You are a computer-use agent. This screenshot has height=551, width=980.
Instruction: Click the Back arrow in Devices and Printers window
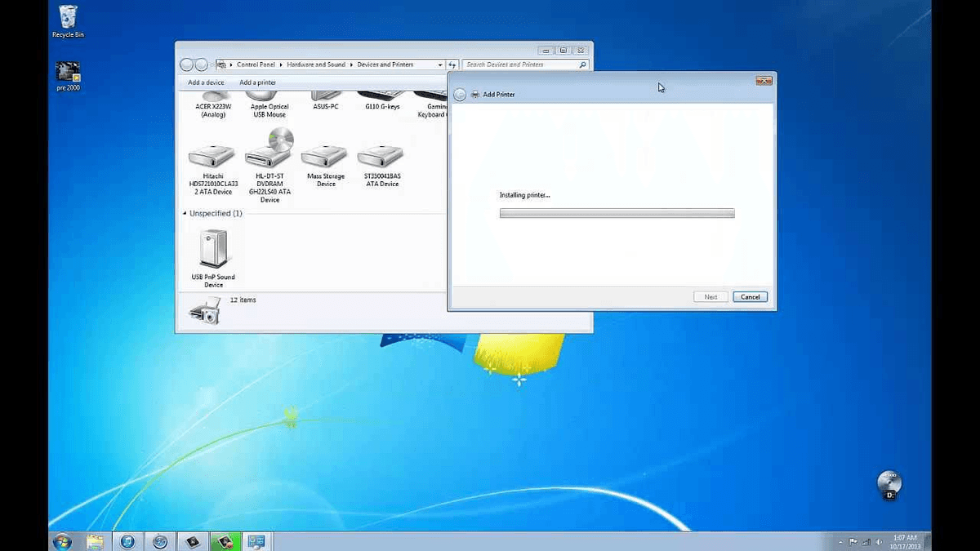(187, 64)
